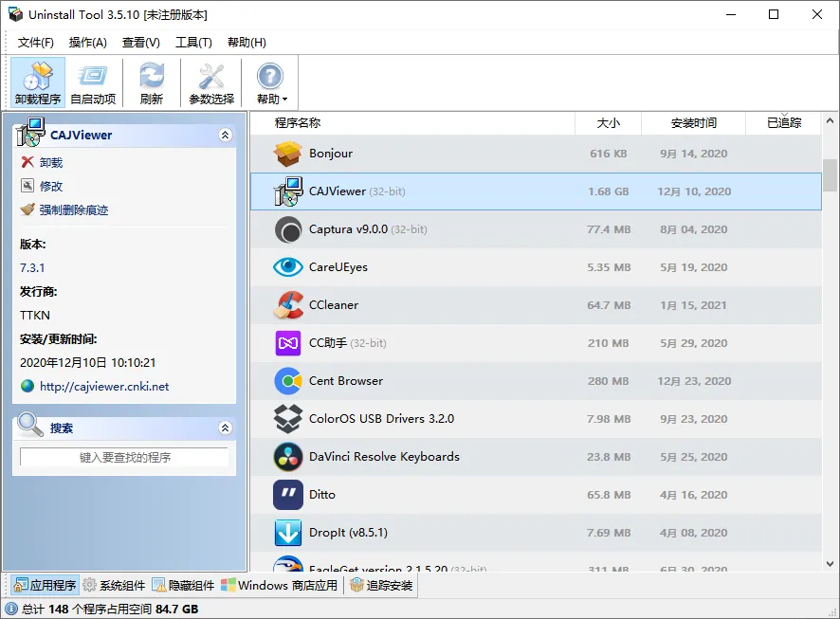Open the 帮助 toolbar dropdown arrow
Viewport: 840px width, 619px height.
click(x=285, y=100)
